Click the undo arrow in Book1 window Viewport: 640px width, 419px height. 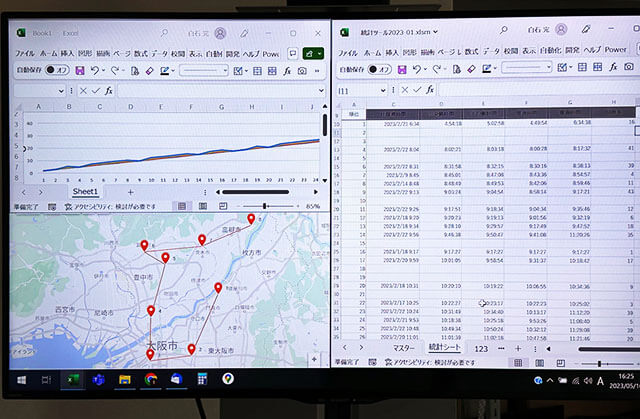(x=96, y=71)
